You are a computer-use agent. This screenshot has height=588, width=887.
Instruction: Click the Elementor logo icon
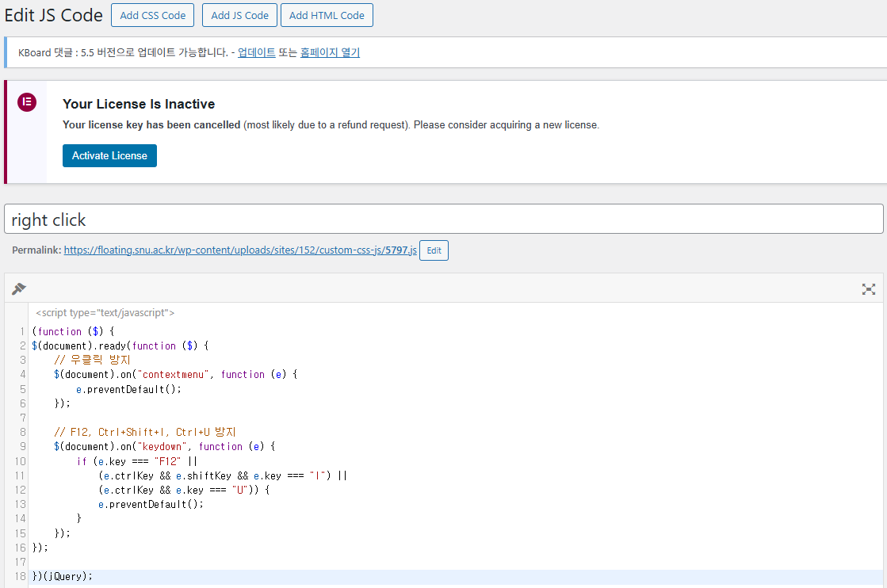tap(27, 101)
